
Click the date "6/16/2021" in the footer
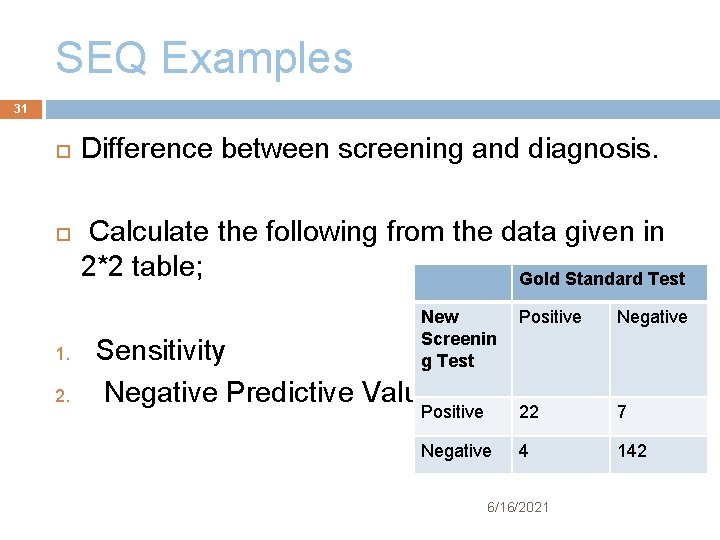517,508
